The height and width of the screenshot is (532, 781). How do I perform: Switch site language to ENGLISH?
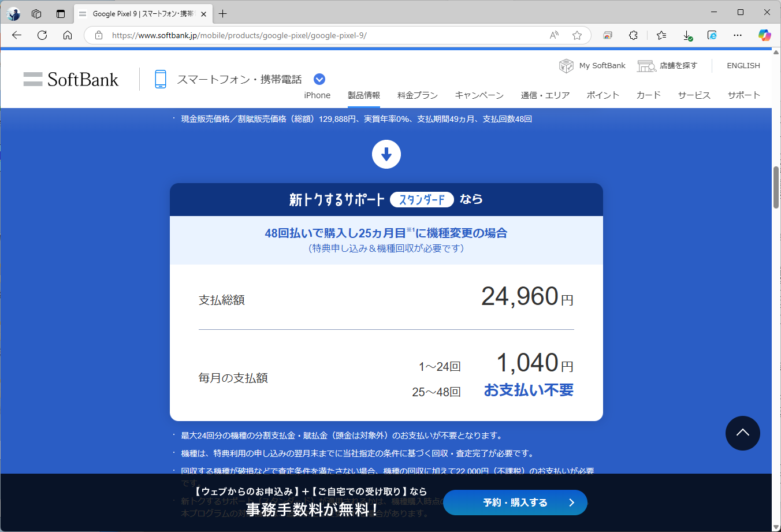point(743,66)
